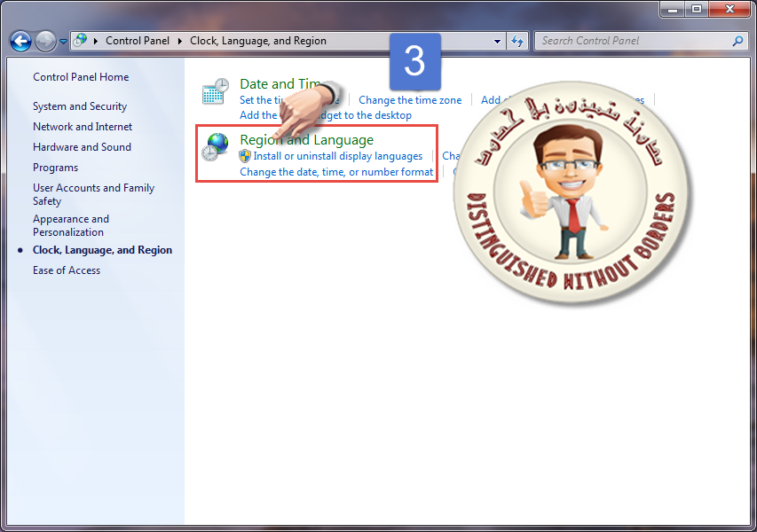Expand the arrow before Control Panel breadcrumb
This screenshot has height=532, width=757.
[96, 41]
